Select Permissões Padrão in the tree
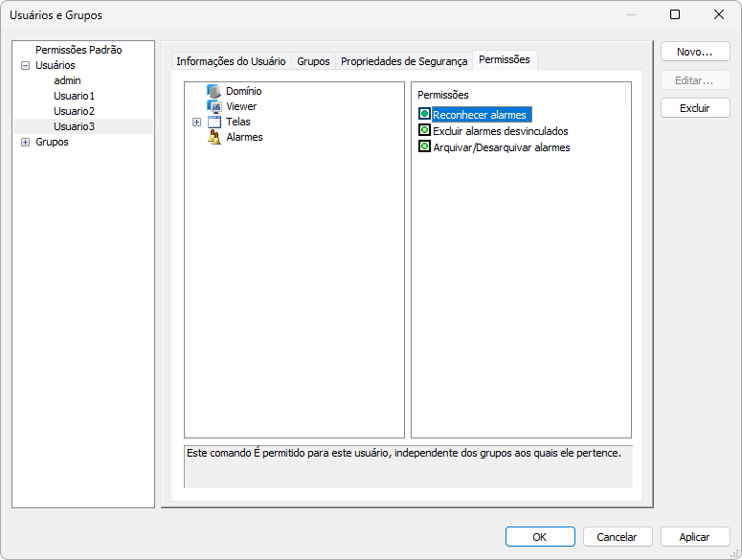 [x=79, y=50]
